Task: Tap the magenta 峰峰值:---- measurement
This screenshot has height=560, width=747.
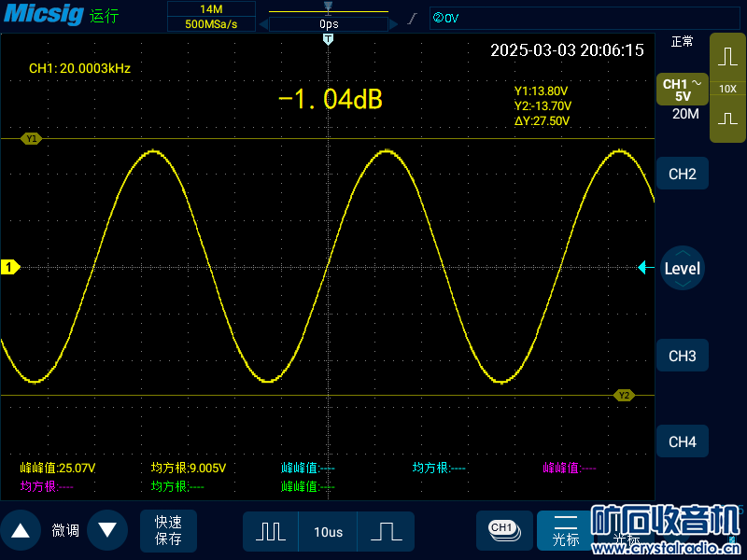Action: coord(570,469)
